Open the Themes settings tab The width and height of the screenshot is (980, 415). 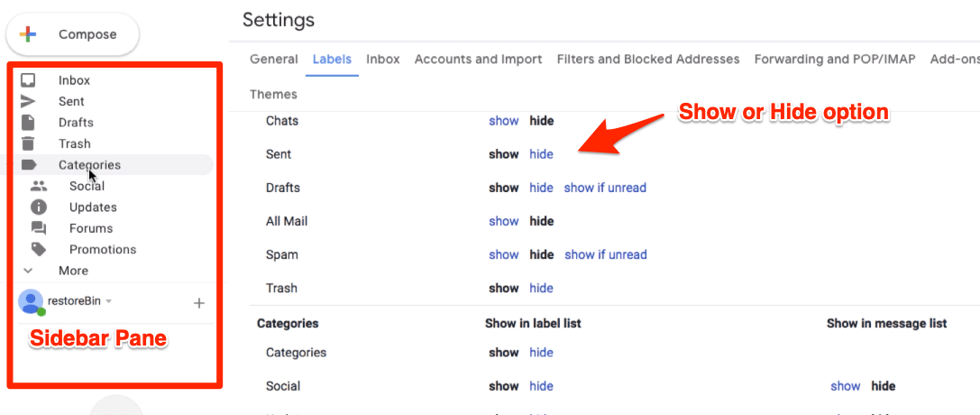tap(273, 95)
